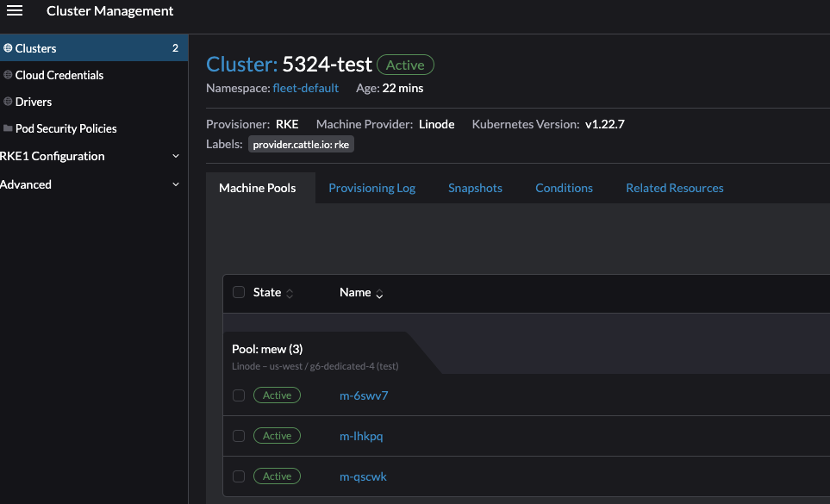Click the Active status badge next to 5324-test

(405, 64)
